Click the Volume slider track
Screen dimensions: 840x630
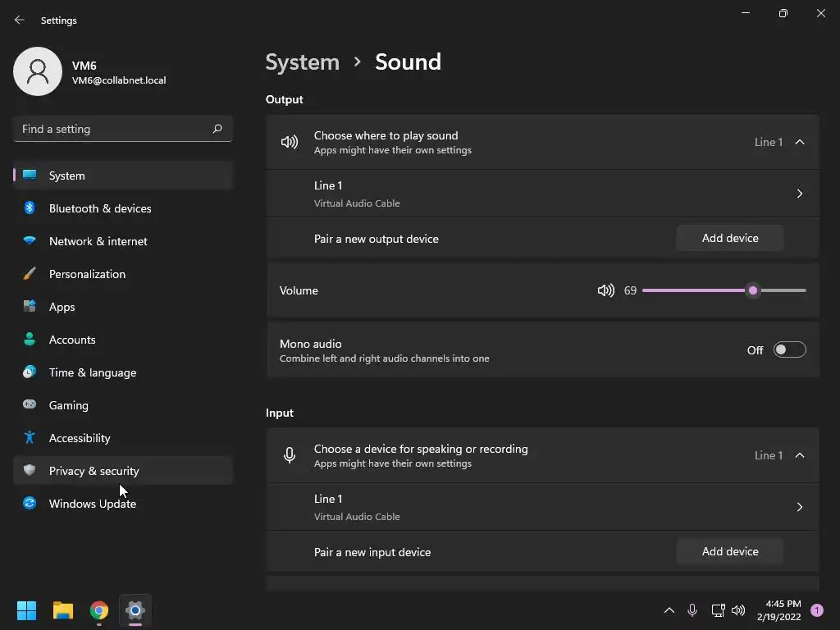point(697,290)
